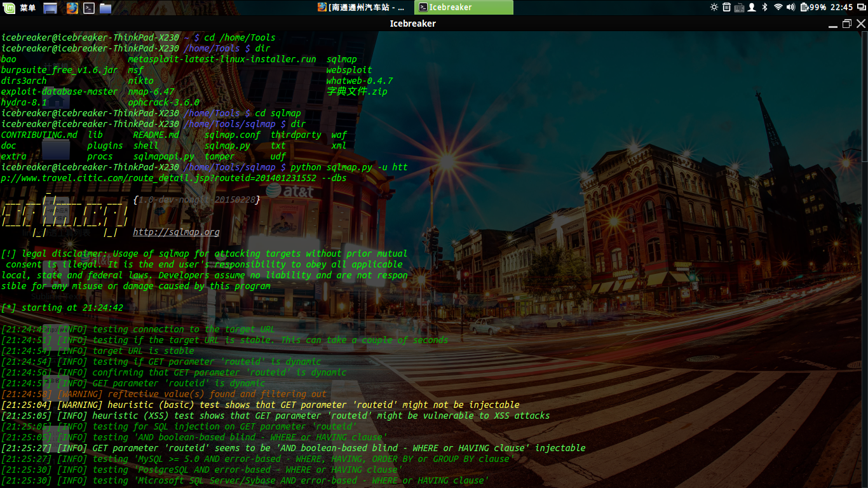Open the 22:45 clock calendar
This screenshot has height=488, width=868.
[841, 8]
